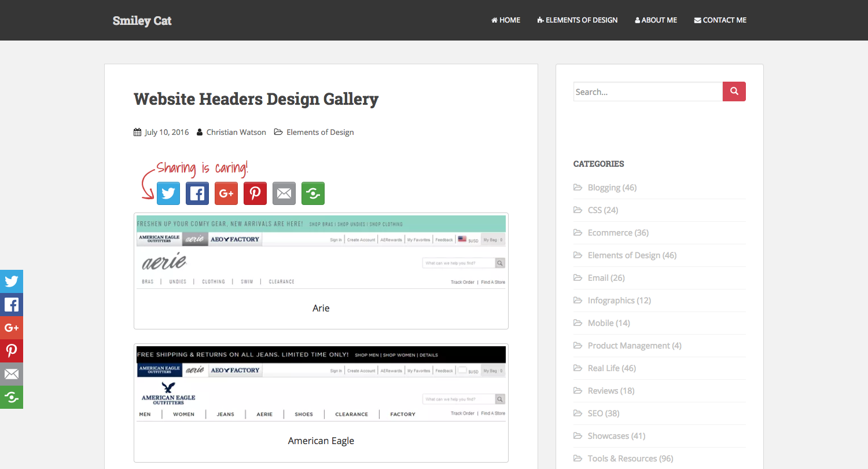Open post date July 10, 2016 link
Viewport: 868px width, 469px height.
tap(167, 132)
